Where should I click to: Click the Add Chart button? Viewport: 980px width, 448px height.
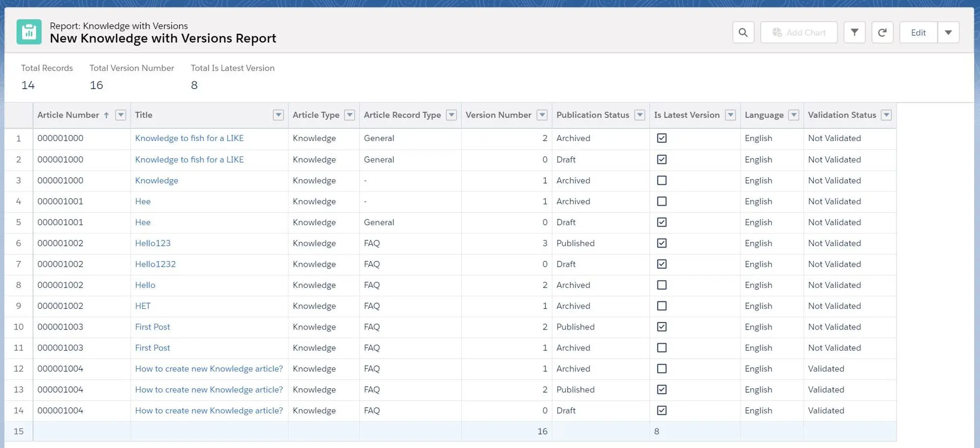click(x=799, y=32)
